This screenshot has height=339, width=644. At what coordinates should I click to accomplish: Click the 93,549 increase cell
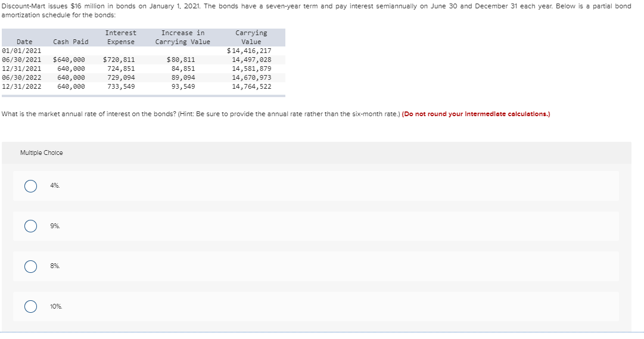pyautogui.click(x=183, y=87)
